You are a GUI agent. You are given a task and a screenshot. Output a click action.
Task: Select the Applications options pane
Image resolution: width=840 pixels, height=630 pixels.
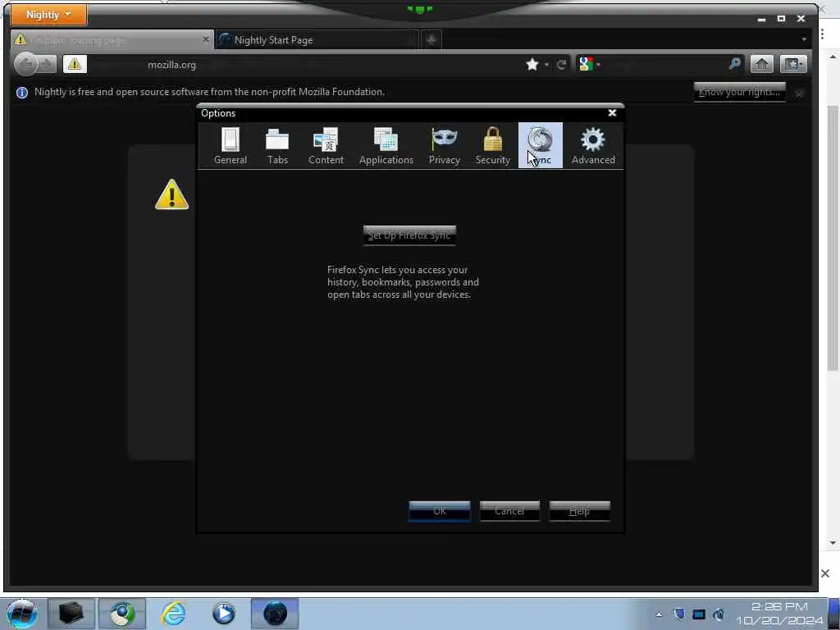(386, 146)
